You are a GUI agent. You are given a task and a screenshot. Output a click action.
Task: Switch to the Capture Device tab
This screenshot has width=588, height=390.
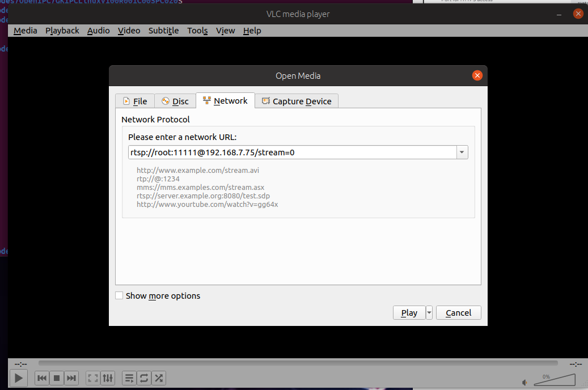point(297,101)
